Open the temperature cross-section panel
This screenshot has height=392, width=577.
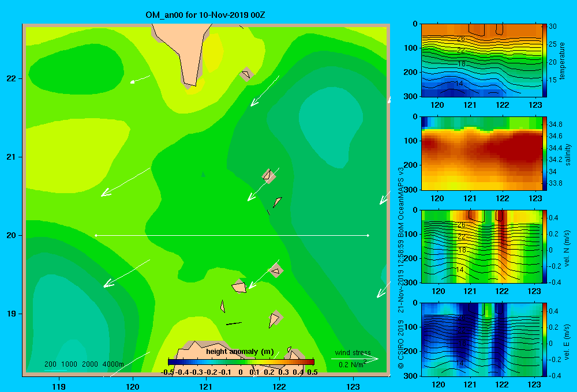[481, 61]
